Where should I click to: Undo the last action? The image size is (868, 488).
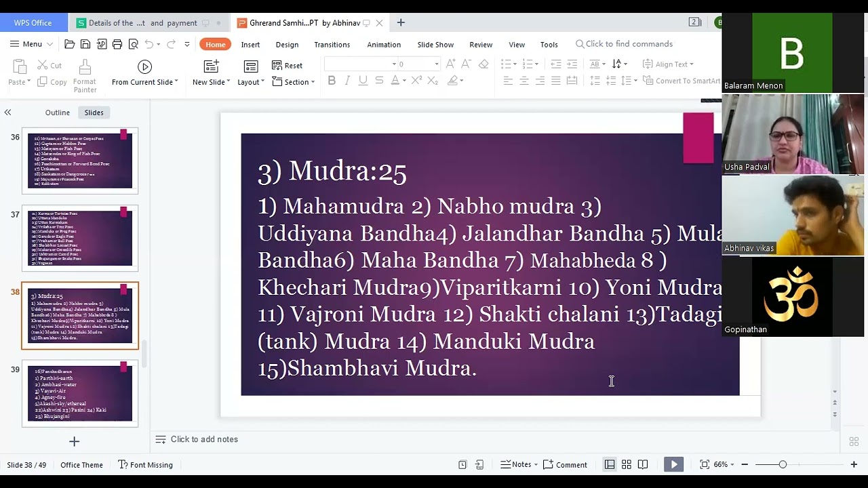(149, 44)
